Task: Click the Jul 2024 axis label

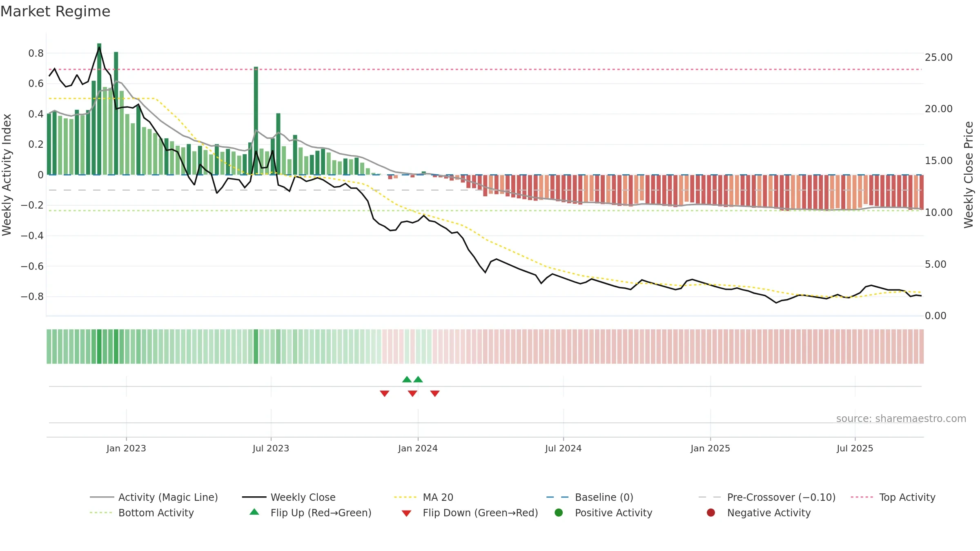Action: [x=563, y=448]
